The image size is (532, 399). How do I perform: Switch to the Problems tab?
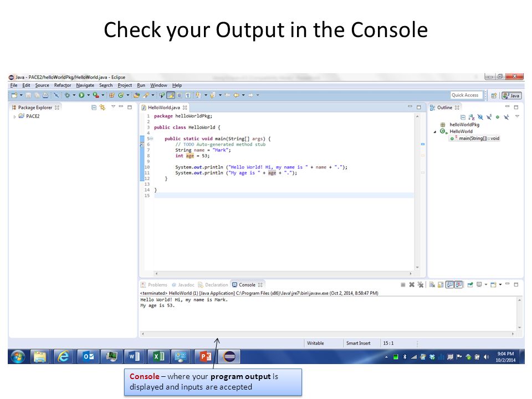155,285
